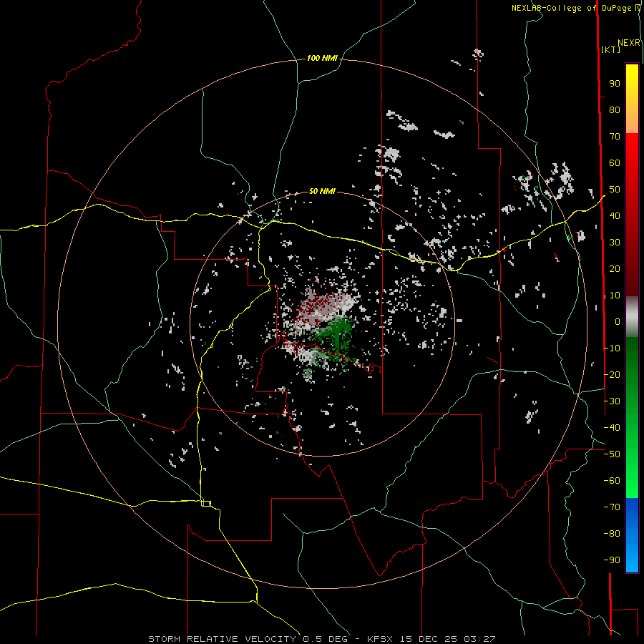Click the -90 value on the velocity scale
The height and width of the screenshot is (644, 644).
(612, 560)
